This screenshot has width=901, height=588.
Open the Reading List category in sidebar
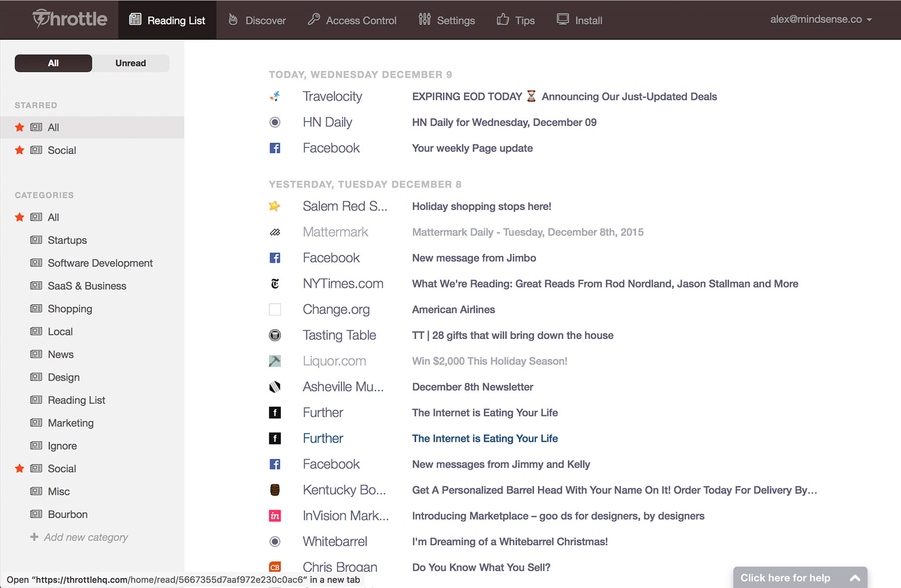pos(76,400)
